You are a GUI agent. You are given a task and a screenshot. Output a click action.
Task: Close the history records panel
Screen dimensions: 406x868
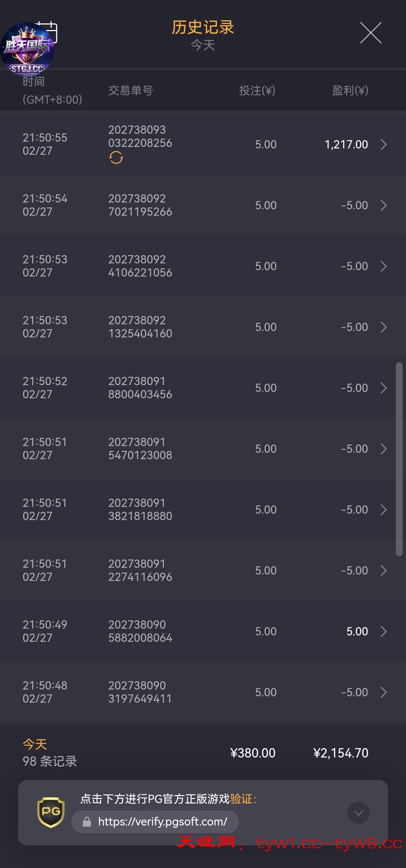coord(371,33)
